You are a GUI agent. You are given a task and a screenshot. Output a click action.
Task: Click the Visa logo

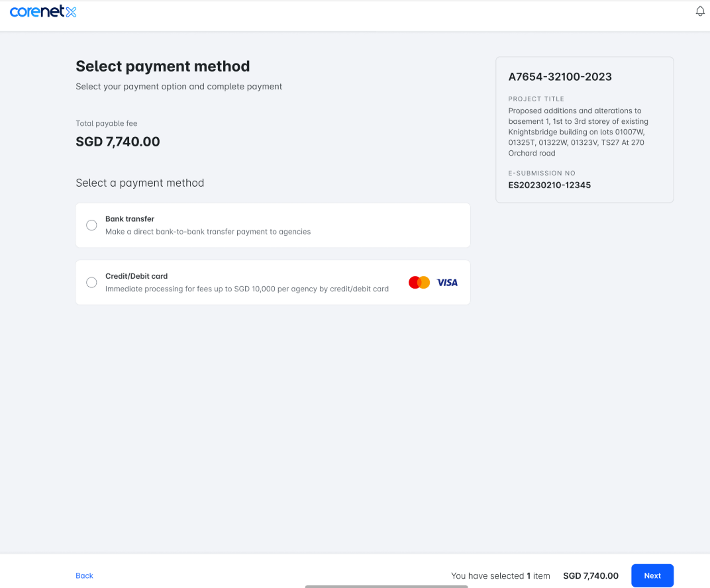coord(447,282)
